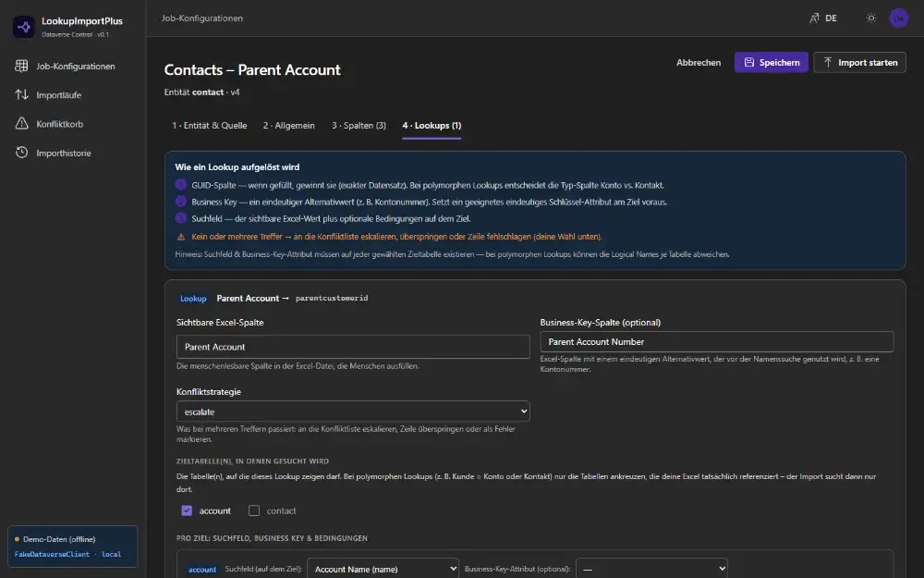Viewport: 924px width, 578px height.
Task: Click the Importläufe arrows icon
Action: pyautogui.click(x=21, y=94)
